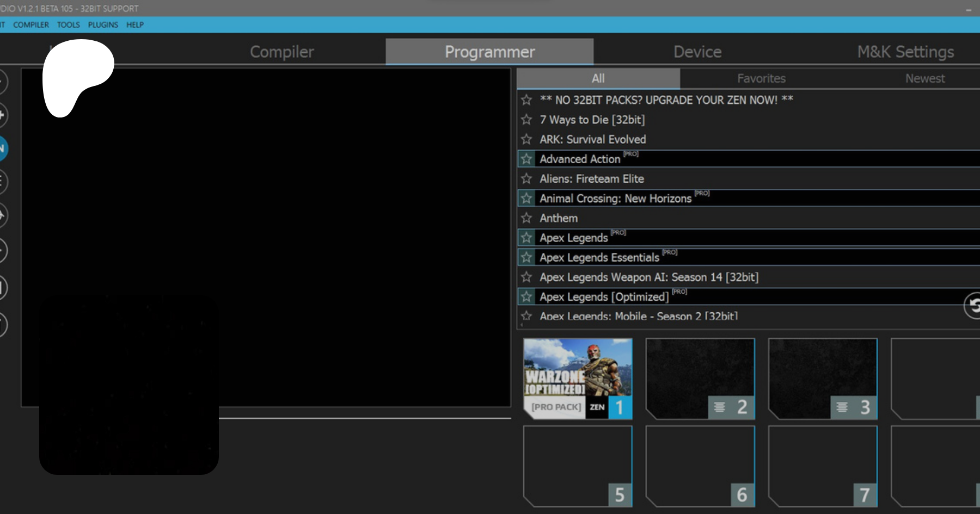Image resolution: width=980 pixels, height=514 pixels.
Task: Click the script list icon in slot 3
Action: click(842, 407)
